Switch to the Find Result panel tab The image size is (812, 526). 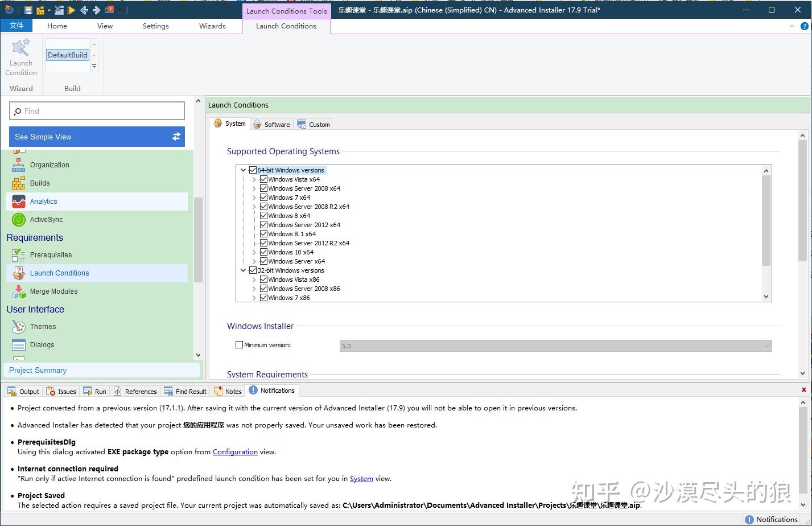tap(185, 391)
